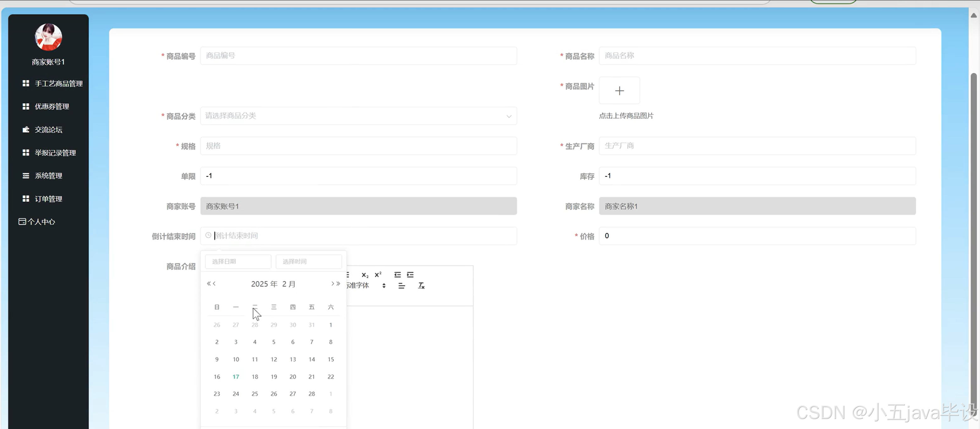Click the previous year double arrow in calendar
The height and width of the screenshot is (429, 980).
(209, 283)
